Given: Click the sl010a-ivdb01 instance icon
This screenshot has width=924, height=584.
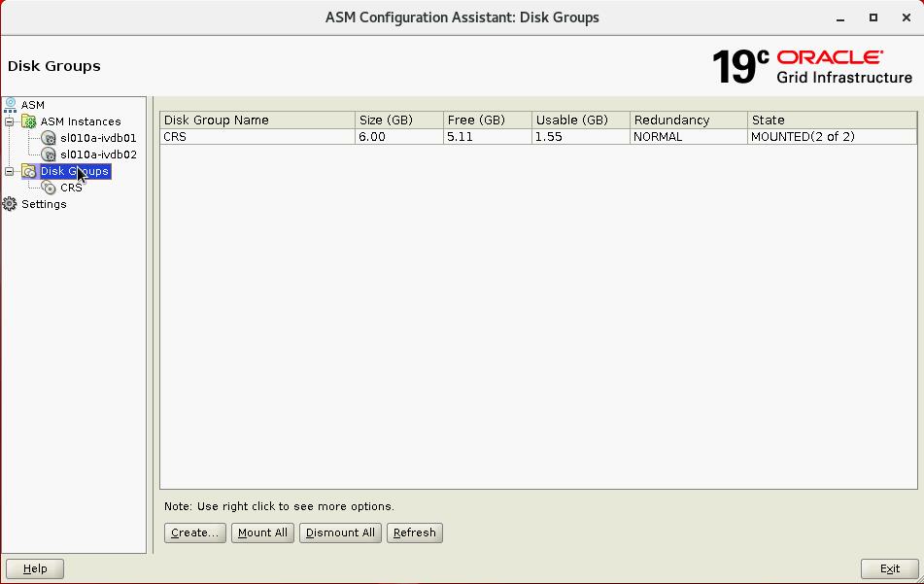Looking at the screenshot, I should click(x=49, y=138).
